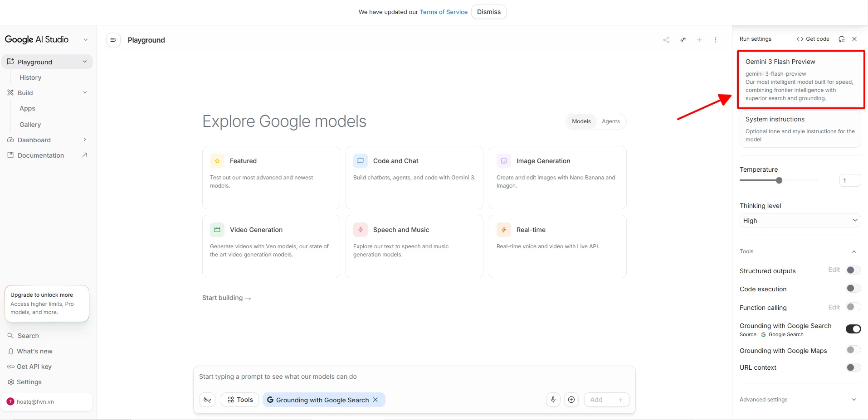Open Apps under Build
Viewport: 868px width, 420px height.
click(27, 108)
